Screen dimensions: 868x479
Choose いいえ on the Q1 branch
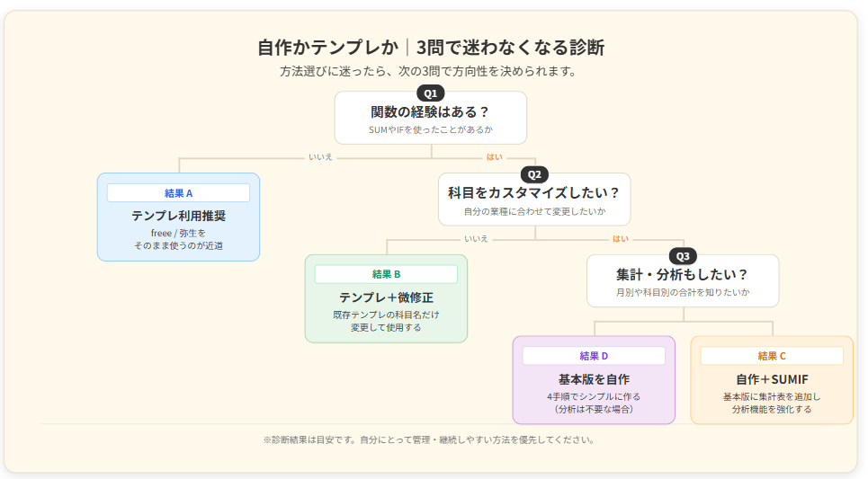(x=320, y=157)
